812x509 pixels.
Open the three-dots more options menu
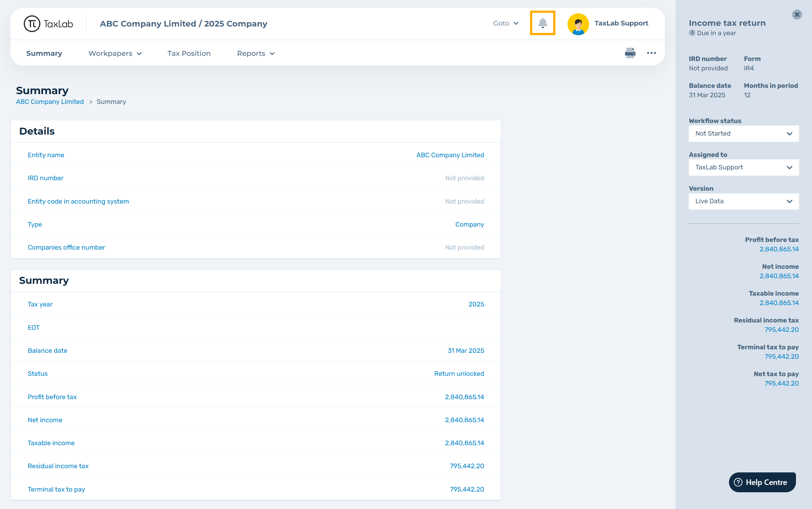[651, 53]
